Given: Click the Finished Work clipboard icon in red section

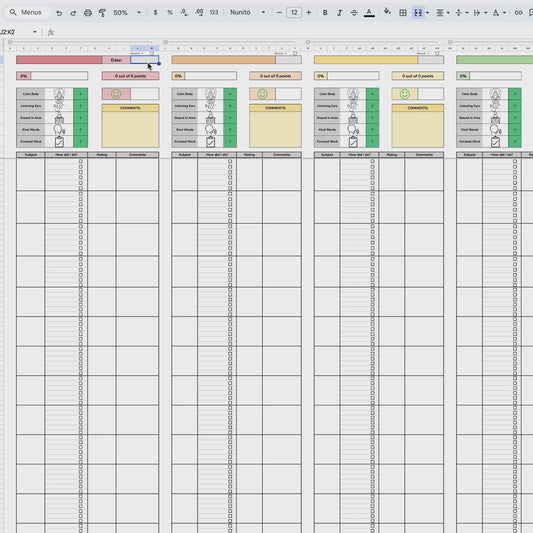Looking at the screenshot, I should [59, 141].
